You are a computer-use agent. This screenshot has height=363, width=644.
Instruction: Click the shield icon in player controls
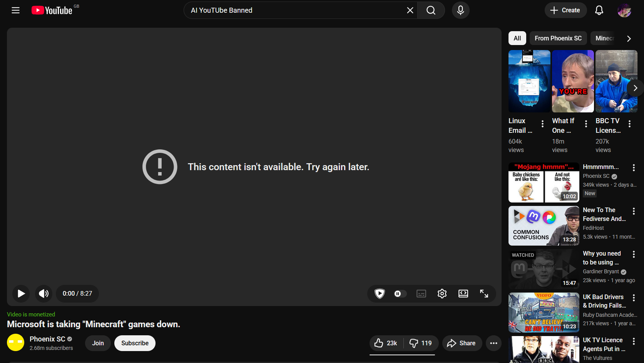click(x=380, y=294)
